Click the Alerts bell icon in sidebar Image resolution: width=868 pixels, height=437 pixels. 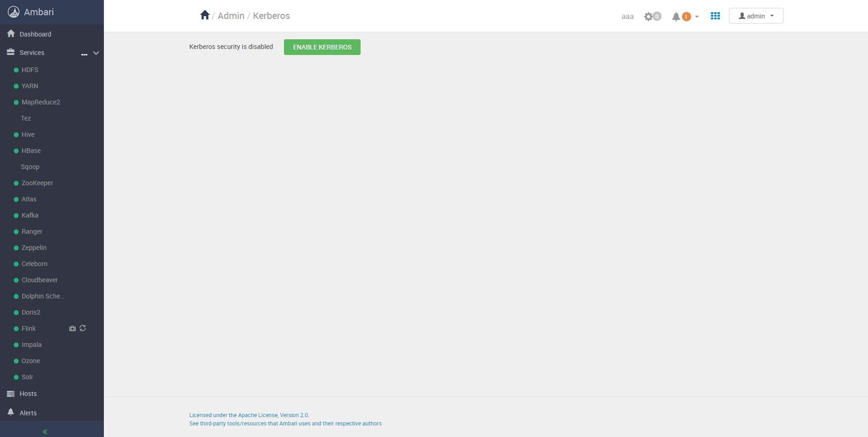pyautogui.click(x=11, y=412)
